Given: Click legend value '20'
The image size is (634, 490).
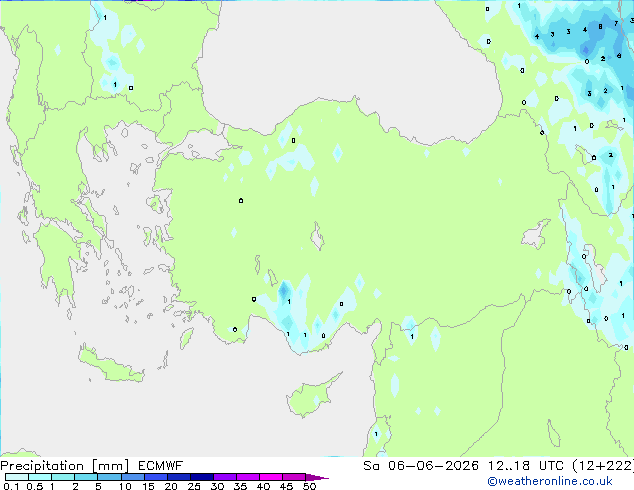Looking at the screenshot, I should pyautogui.click(x=171, y=486).
